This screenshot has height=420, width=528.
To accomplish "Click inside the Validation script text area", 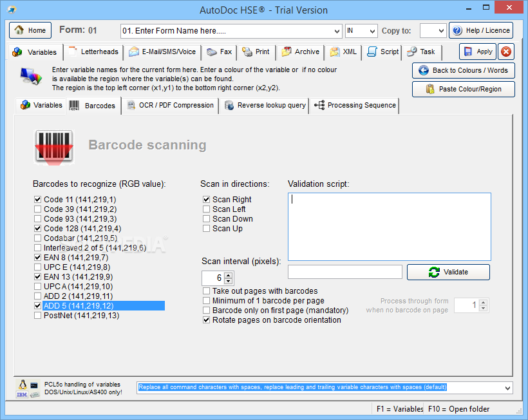I will click(x=390, y=227).
